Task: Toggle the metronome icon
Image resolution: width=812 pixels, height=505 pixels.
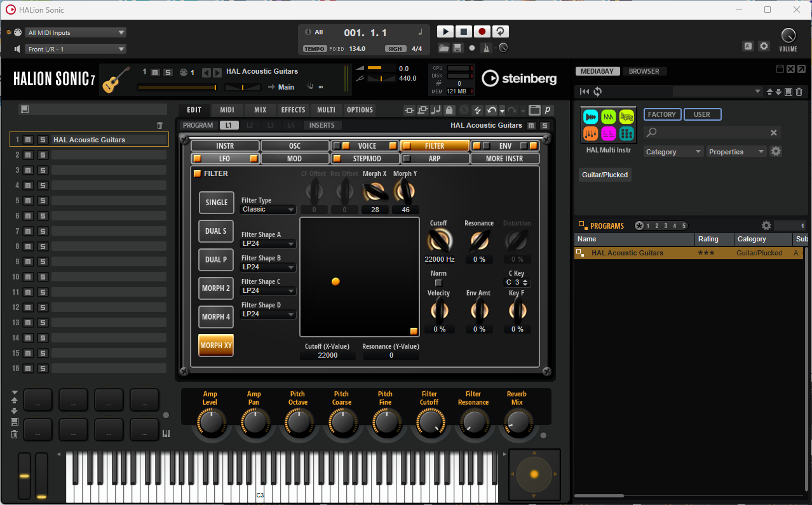Action: click(x=486, y=48)
